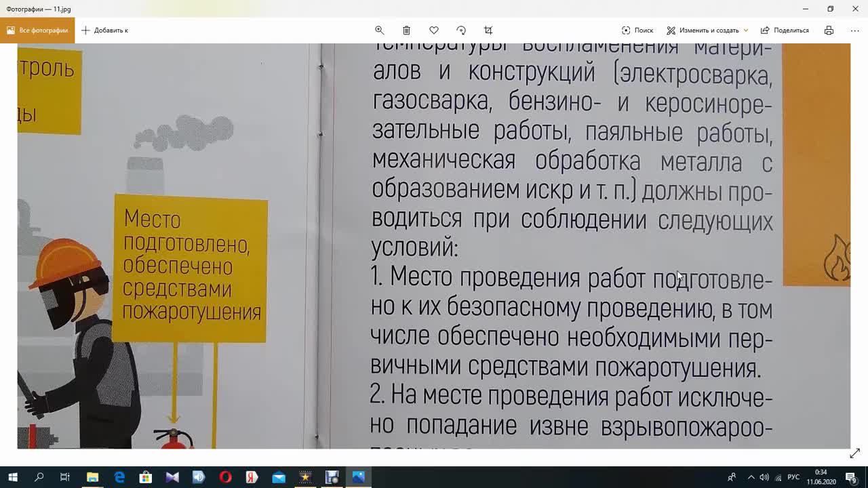Click the text line '2. На месте проведения работ'

572,396
